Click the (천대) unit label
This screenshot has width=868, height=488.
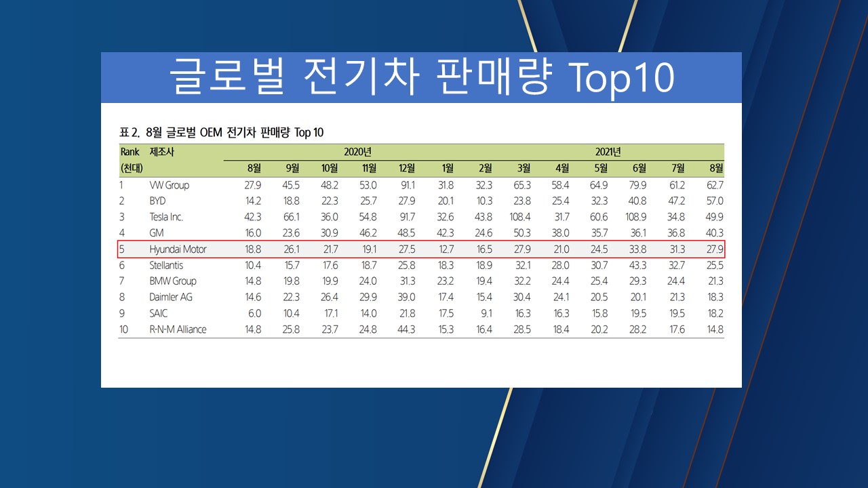(131, 168)
